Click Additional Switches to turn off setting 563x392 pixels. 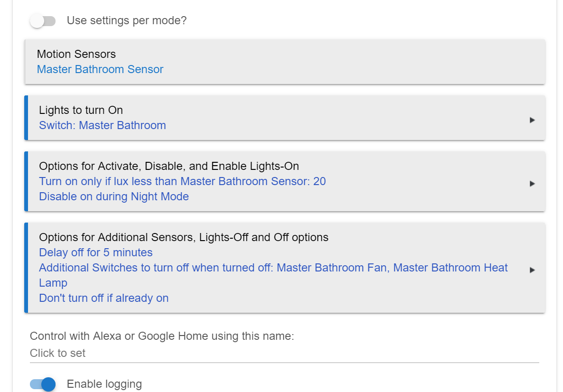[x=273, y=275]
